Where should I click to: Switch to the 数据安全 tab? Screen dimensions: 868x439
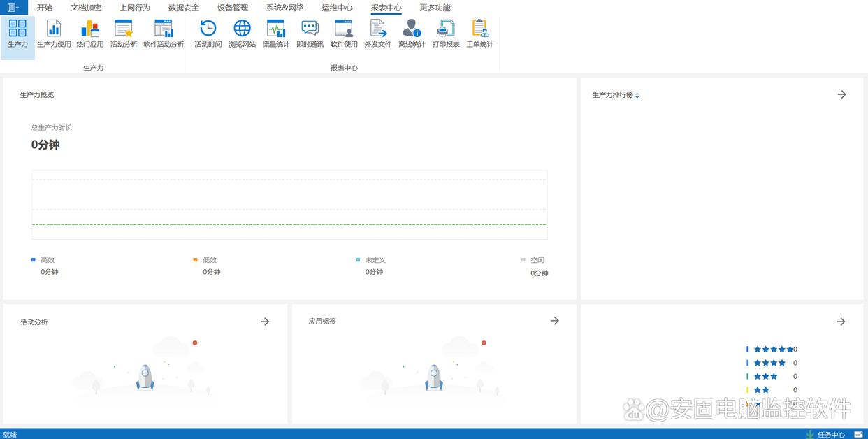pos(183,8)
